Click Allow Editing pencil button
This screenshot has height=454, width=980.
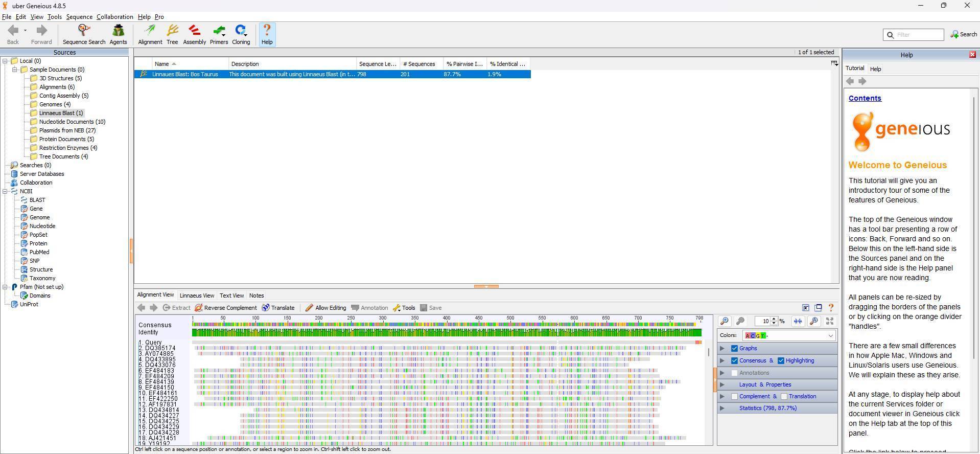pyautogui.click(x=325, y=308)
